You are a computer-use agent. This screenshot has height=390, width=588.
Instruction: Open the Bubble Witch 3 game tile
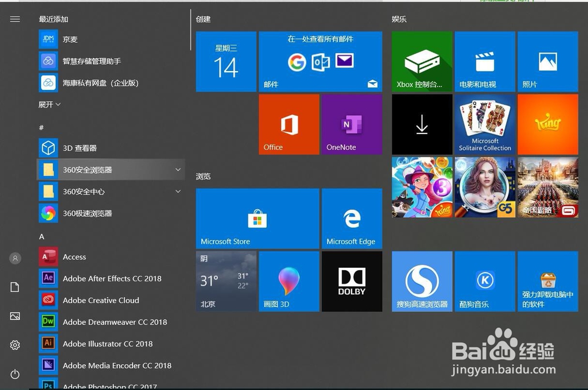[x=422, y=187]
